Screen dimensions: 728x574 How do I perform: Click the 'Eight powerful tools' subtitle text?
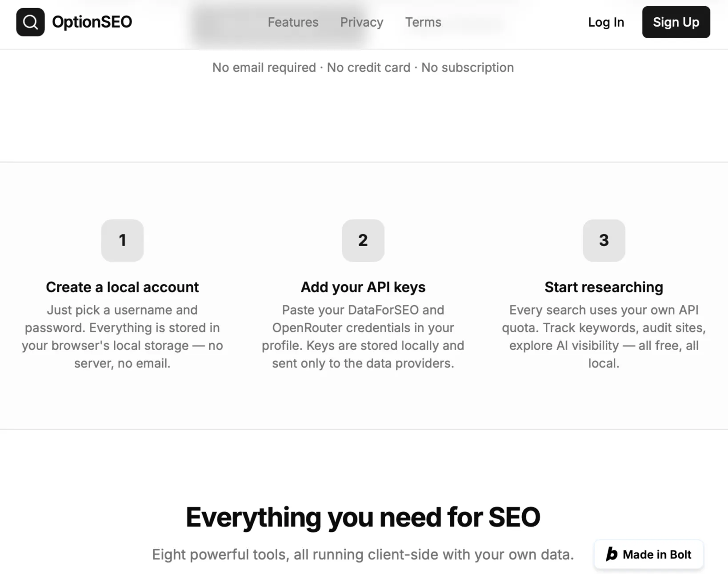[x=363, y=554]
